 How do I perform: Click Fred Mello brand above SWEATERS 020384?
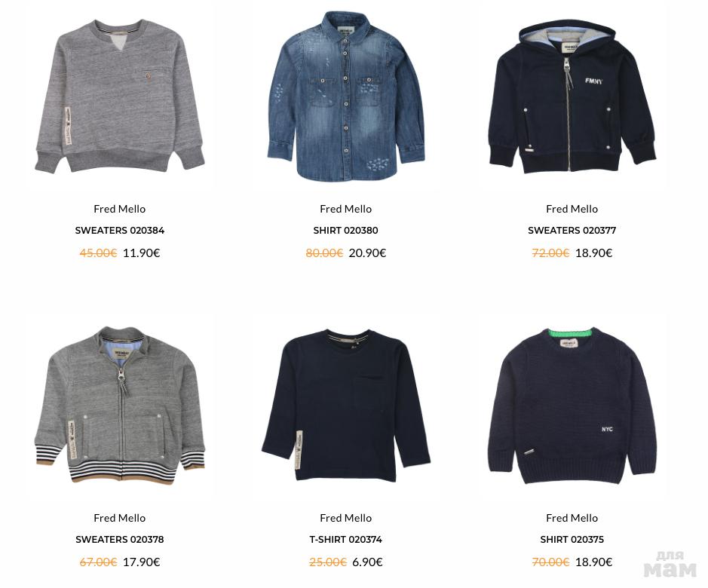pyautogui.click(x=120, y=209)
